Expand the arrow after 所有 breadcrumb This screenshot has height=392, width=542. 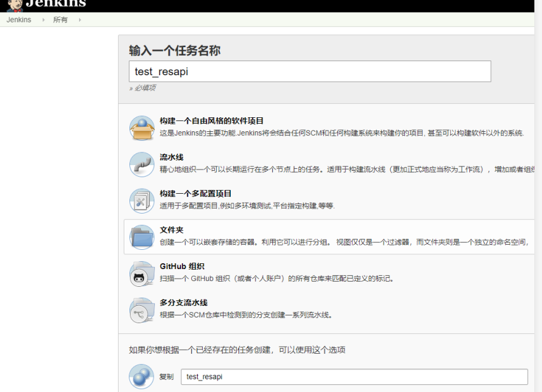click(x=80, y=20)
